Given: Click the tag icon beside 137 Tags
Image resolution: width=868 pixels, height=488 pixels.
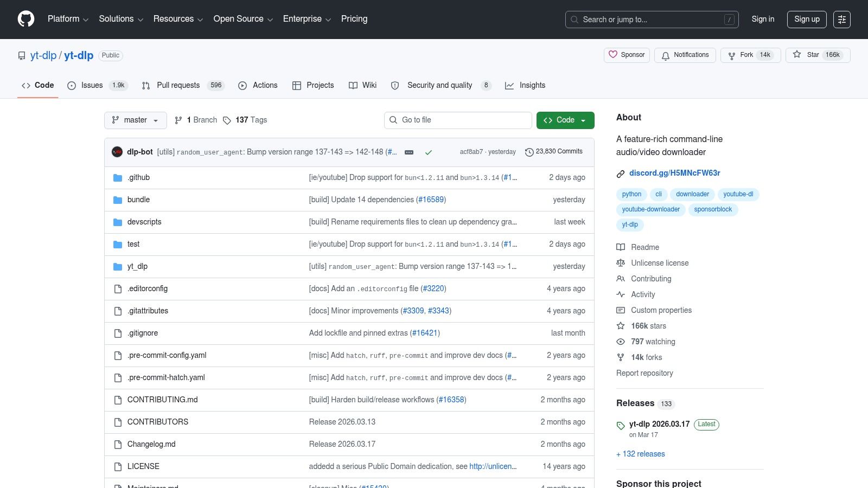Looking at the screenshot, I should pyautogui.click(x=227, y=120).
